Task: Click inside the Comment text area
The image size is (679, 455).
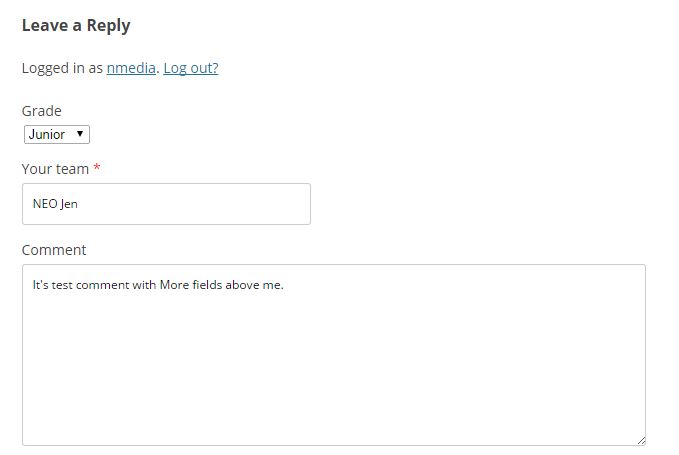Action: coord(333,360)
